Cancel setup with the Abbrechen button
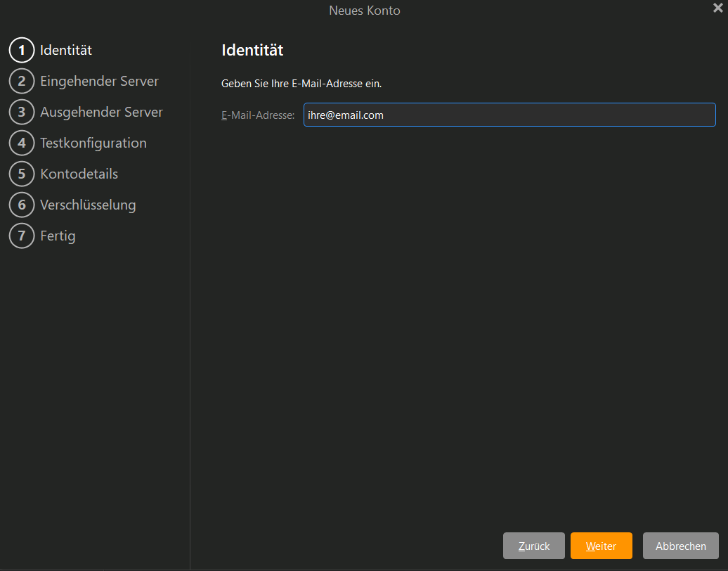Viewport: 728px width, 571px height. click(x=680, y=546)
